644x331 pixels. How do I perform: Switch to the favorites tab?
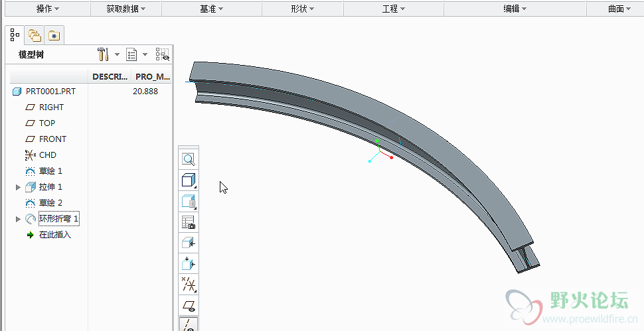tap(54, 36)
